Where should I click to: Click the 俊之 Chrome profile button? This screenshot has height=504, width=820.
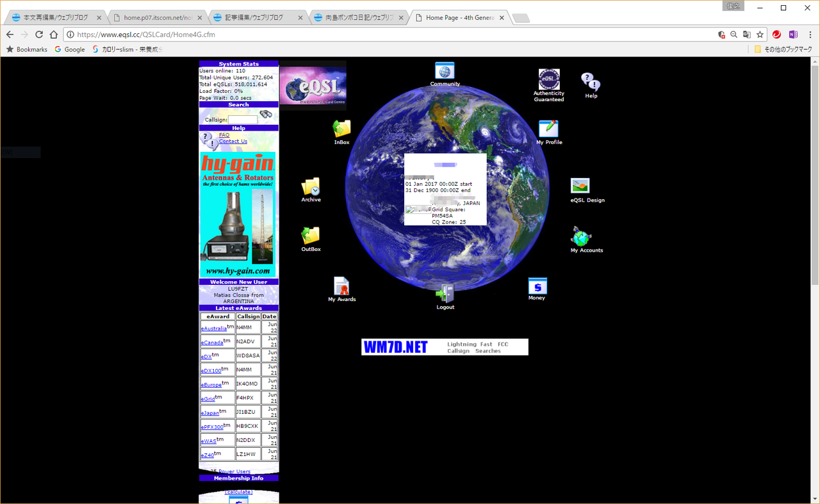click(x=734, y=6)
